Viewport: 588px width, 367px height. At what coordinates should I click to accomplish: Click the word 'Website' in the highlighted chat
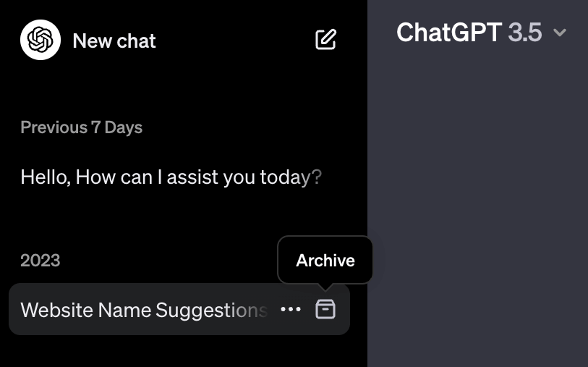coord(56,311)
